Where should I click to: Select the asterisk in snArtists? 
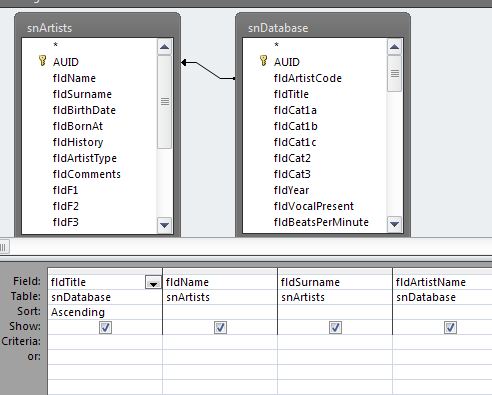(55, 45)
